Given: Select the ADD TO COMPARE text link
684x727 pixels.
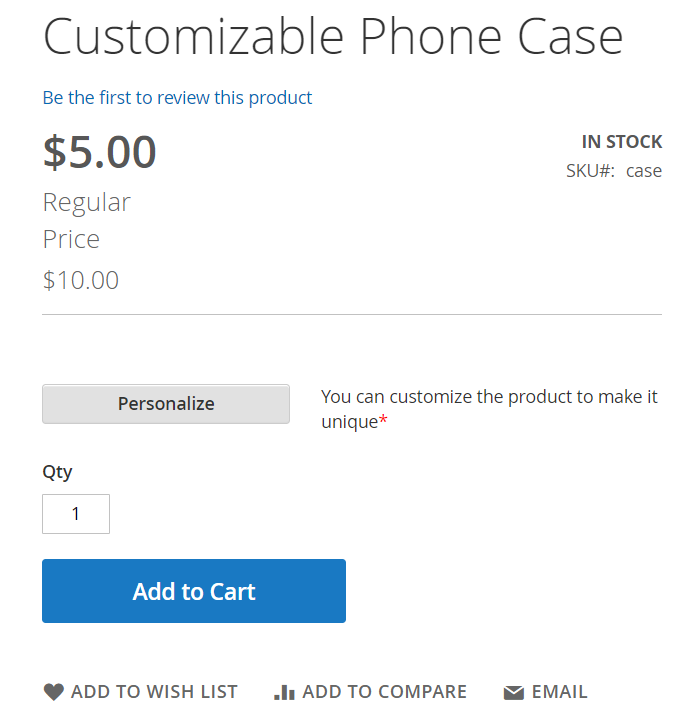Looking at the screenshot, I should click(384, 692).
